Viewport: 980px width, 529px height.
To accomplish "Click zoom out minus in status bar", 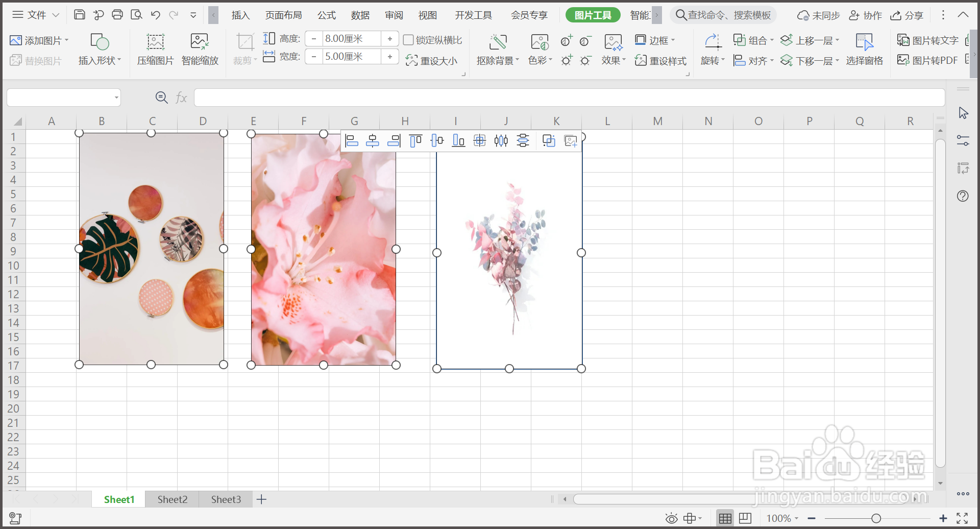I will pos(812,518).
